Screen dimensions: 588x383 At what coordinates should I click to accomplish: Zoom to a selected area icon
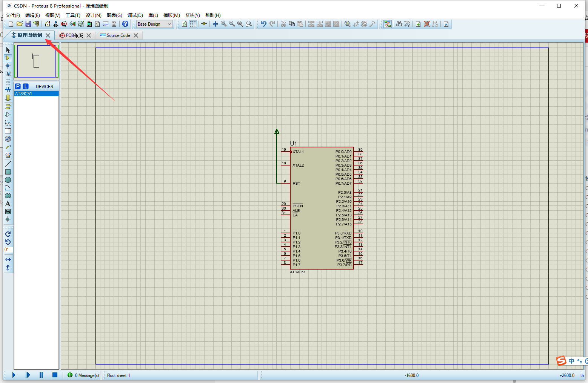point(249,24)
